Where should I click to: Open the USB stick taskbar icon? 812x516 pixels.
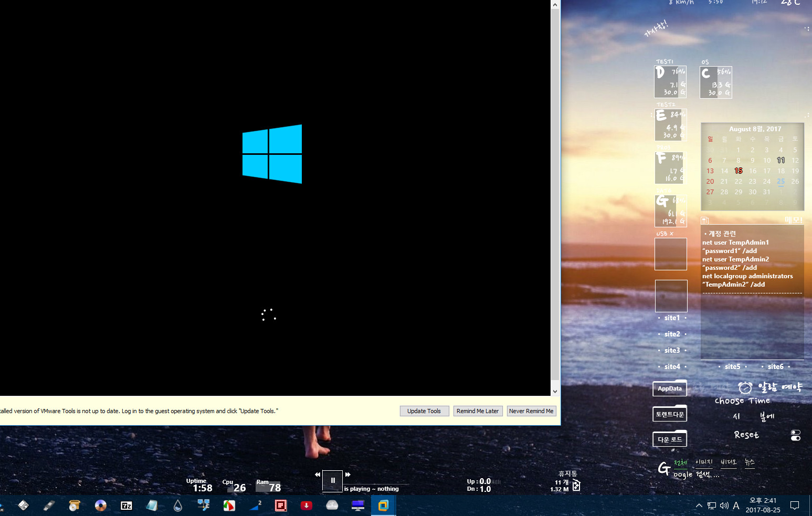point(48,506)
